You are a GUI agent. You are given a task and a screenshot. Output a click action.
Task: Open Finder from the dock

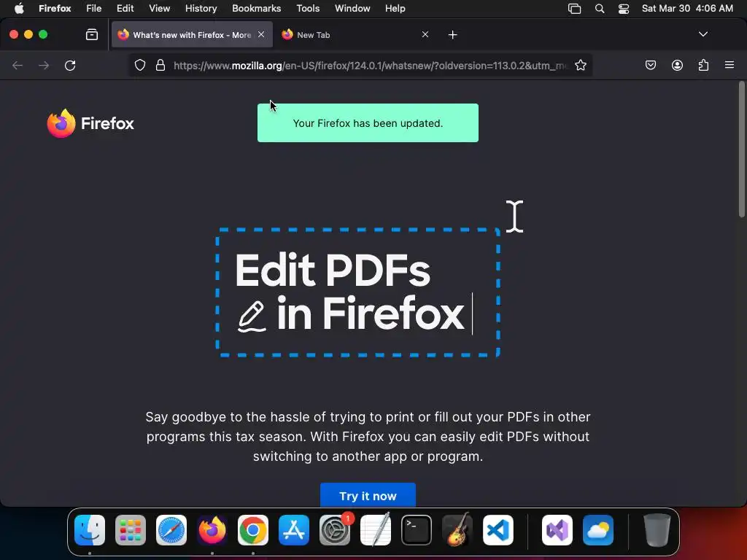tap(90, 530)
